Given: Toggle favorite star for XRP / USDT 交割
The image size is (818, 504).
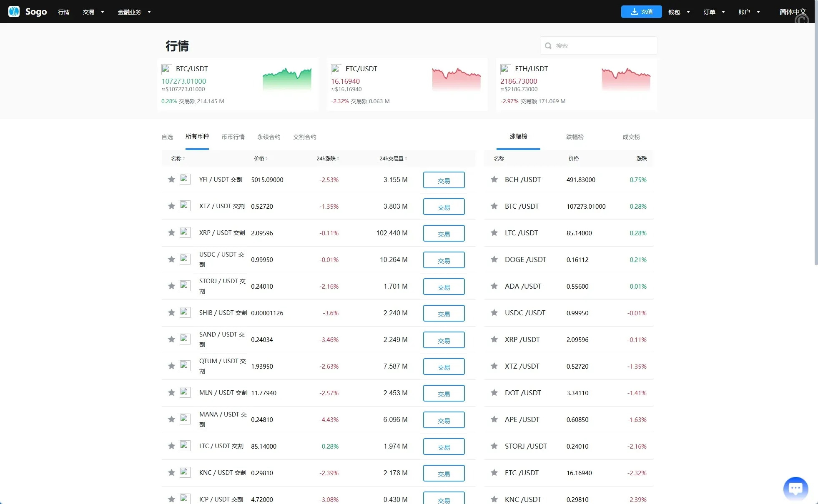Looking at the screenshot, I should coord(171,233).
